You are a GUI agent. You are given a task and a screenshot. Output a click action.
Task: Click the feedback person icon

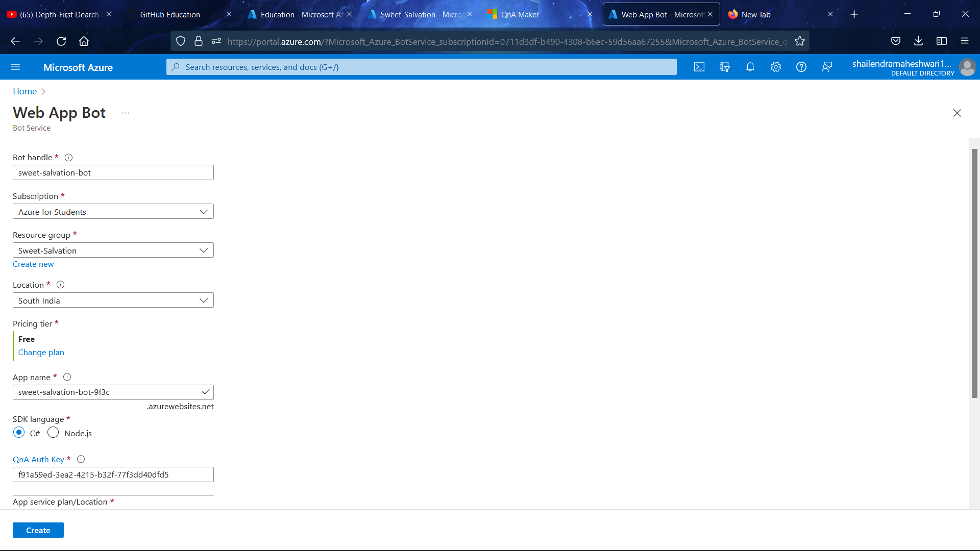pos(827,67)
